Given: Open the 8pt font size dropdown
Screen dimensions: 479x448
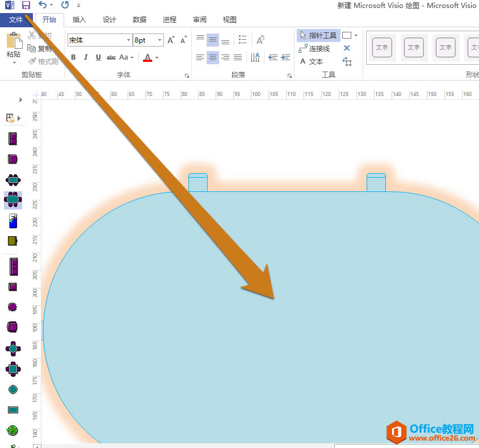Looking at the screenshot, I should [158, 40].
